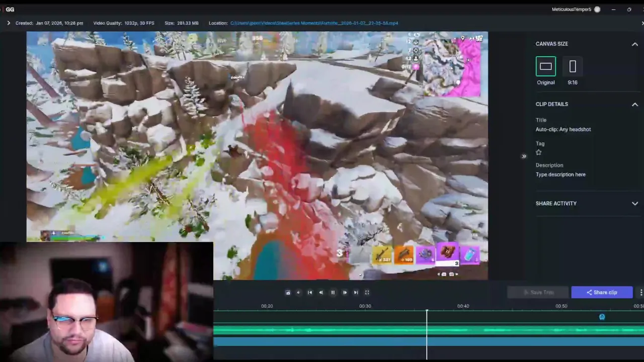Viewport: 644px width, 362px height.
Task: Click the 'Size: 281.33 MB' text
Action: pyautogui.click(x=182, y=23)
